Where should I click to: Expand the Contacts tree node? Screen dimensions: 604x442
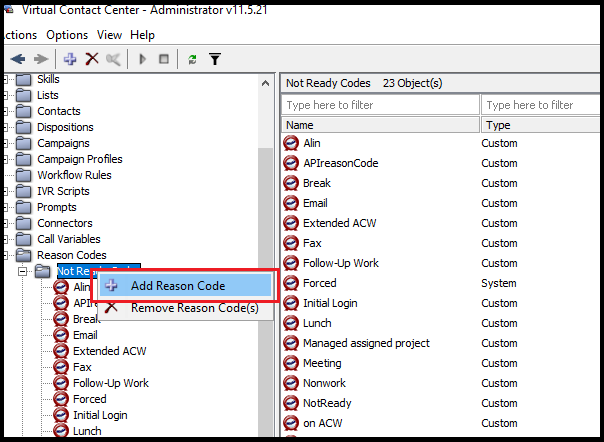click(x=5, y=111)
